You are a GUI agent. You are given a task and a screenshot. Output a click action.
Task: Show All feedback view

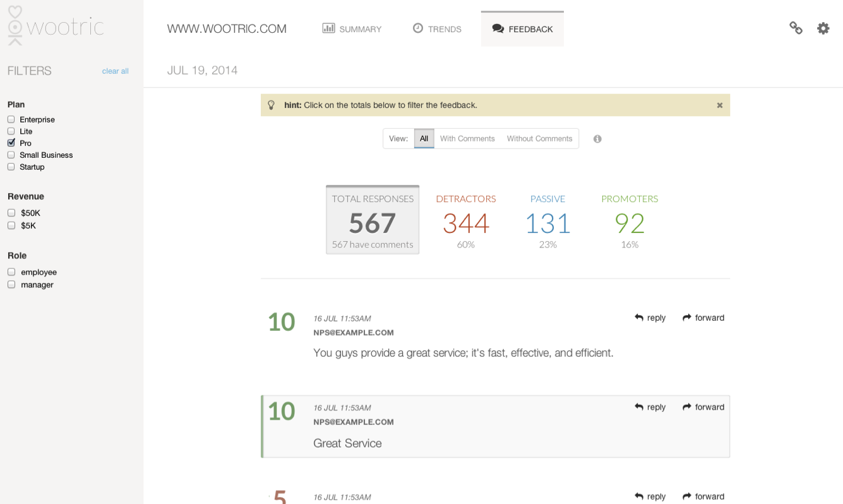[x=424, y=139]
